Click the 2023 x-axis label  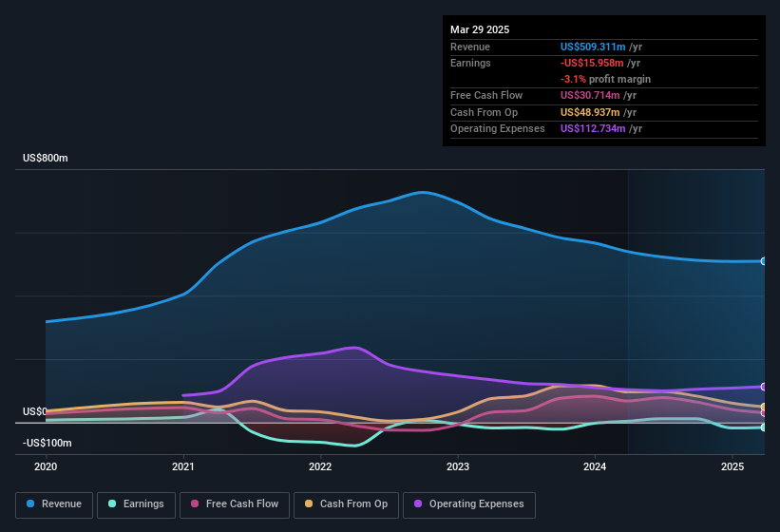[458, 466]
